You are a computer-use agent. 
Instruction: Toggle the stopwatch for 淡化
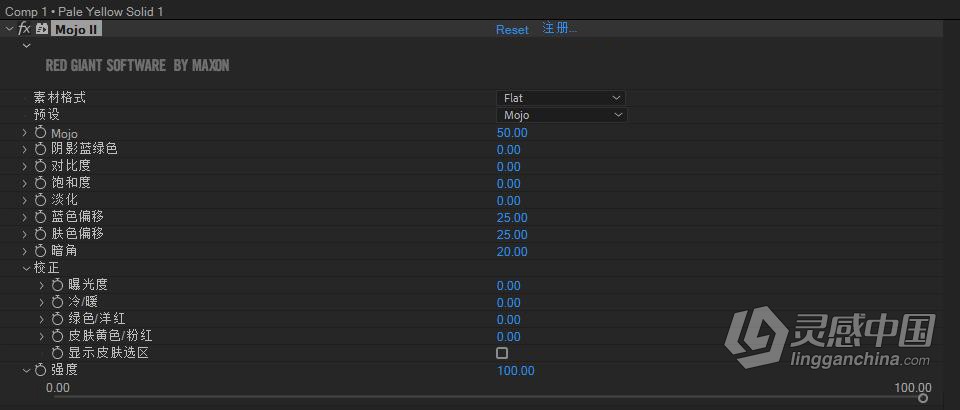click(x=40, y=200)
